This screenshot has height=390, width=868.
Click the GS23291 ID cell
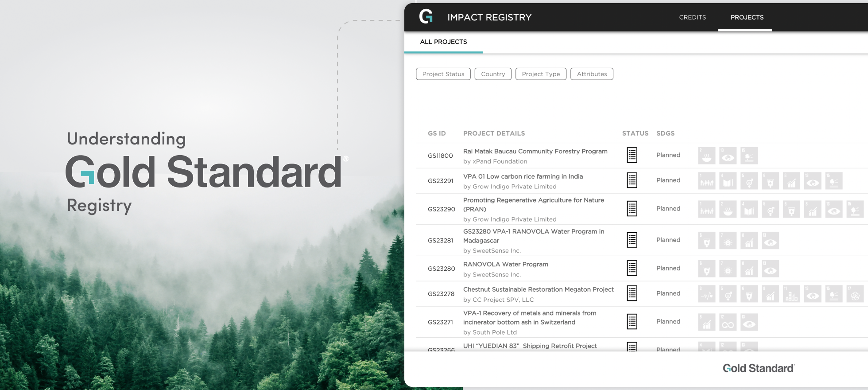tap(441, 181)
